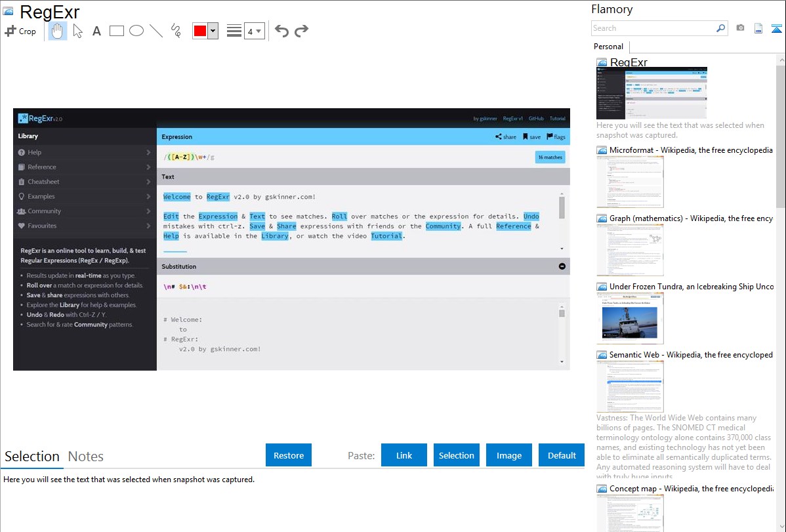Viewport: 786px width, 532px height.
Task: Click the Flamory search box
Action: 653,28
